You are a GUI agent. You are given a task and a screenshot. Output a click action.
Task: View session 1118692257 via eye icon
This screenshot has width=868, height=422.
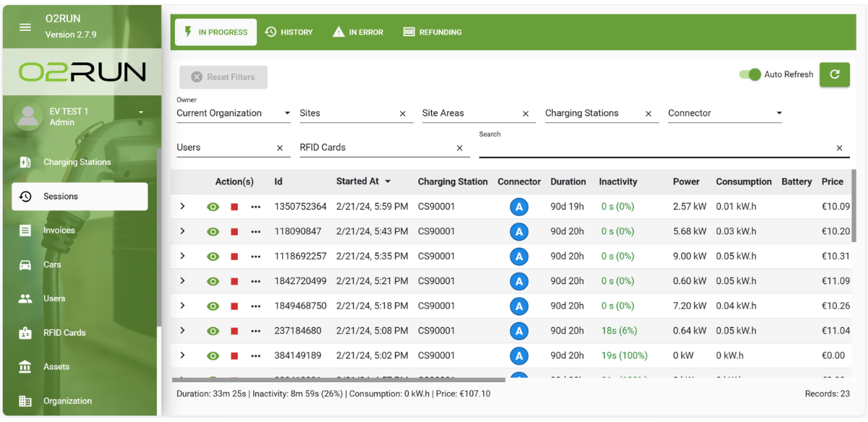tap(213, 257)
